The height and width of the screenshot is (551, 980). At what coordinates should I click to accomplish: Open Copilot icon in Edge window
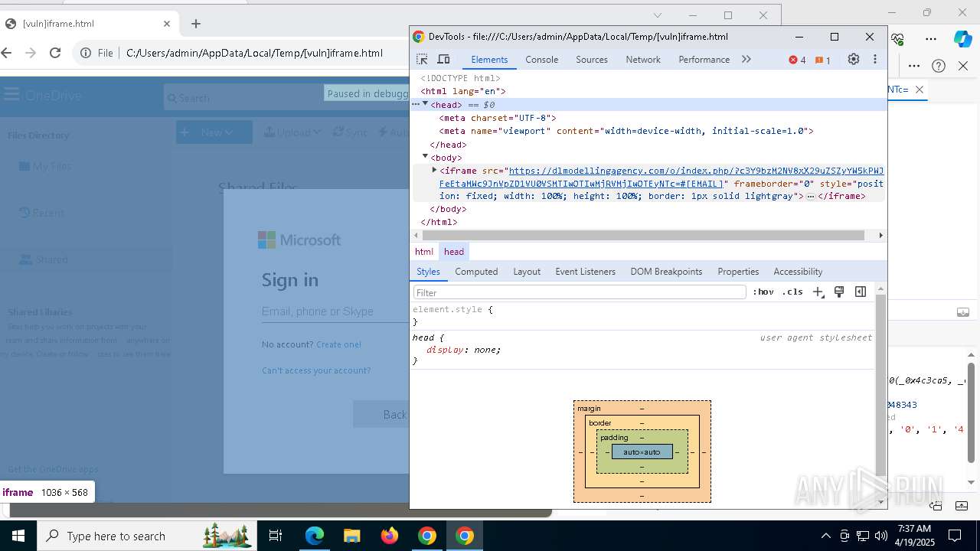click(962, 38)
